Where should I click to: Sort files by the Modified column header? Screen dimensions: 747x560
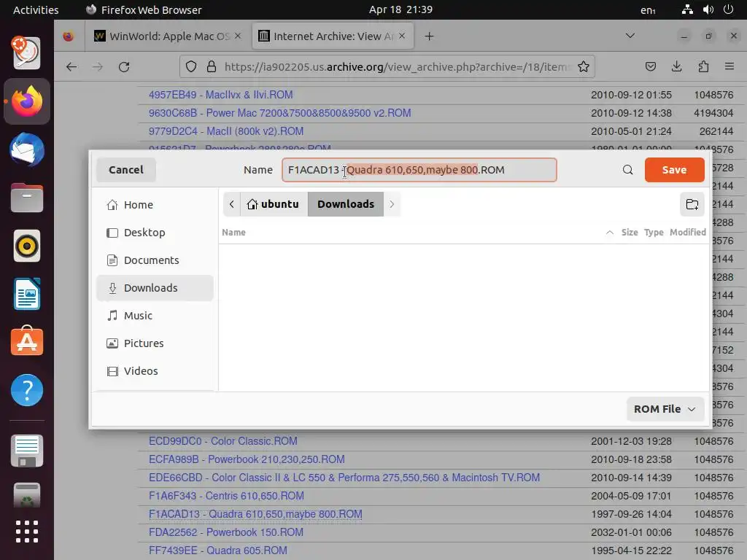click(x=687, y=233)
